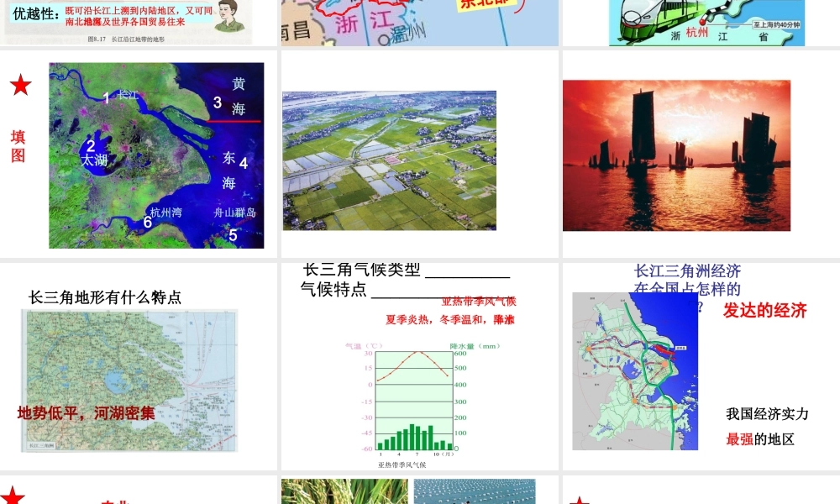The width and height of the screenshot is (840, 504).
Task: Open the 长三角气候类型 slide
Action: click(x=419, y=366)
